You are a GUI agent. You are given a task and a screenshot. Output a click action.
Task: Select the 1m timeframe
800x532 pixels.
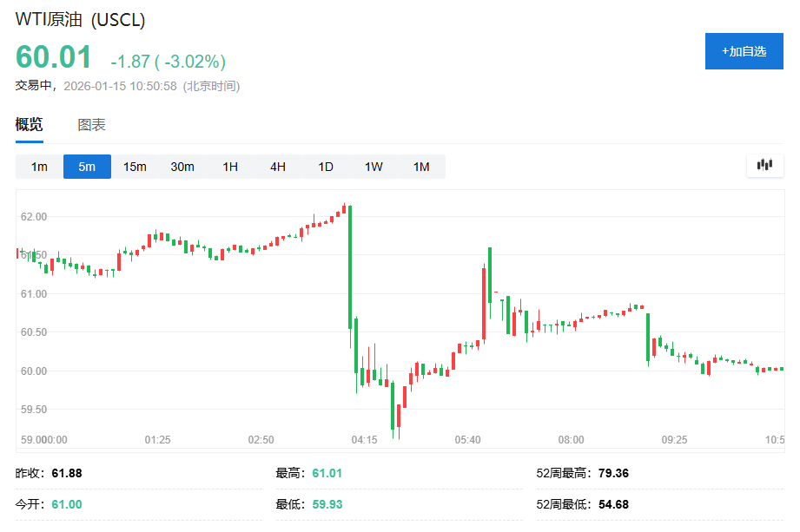click(x=39, y=167)
